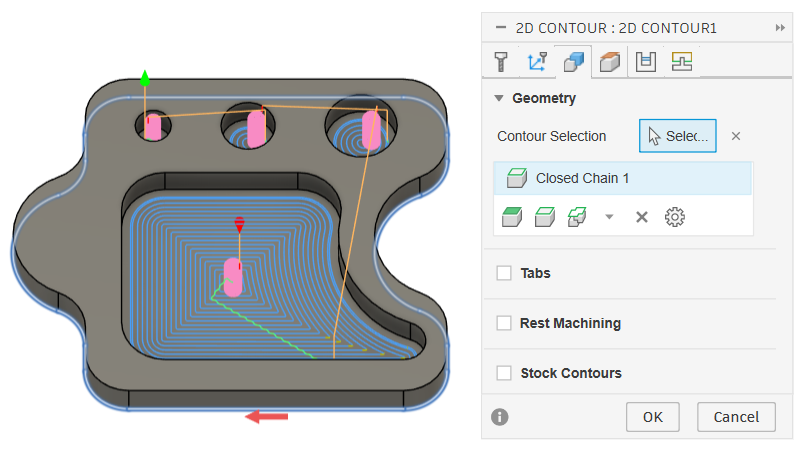Click the red contour direction arrow
The height and width of the screenshot is (452, 797).
(267, 417)
